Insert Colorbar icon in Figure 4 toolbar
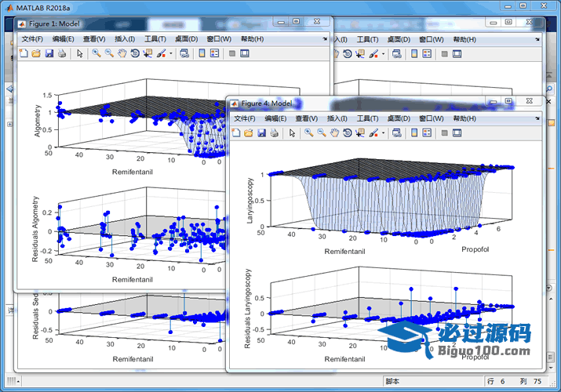Viewport: 561px width, 392px height. pyautogui.click(x=414, y=133)
